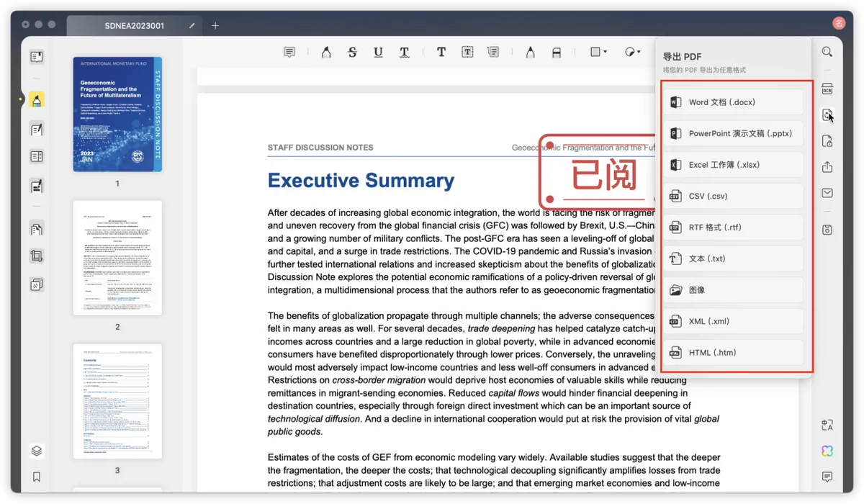Click the STAFF DISCUSSION NOTES header text
864x504 pixels.
click(x=320, y=148)
